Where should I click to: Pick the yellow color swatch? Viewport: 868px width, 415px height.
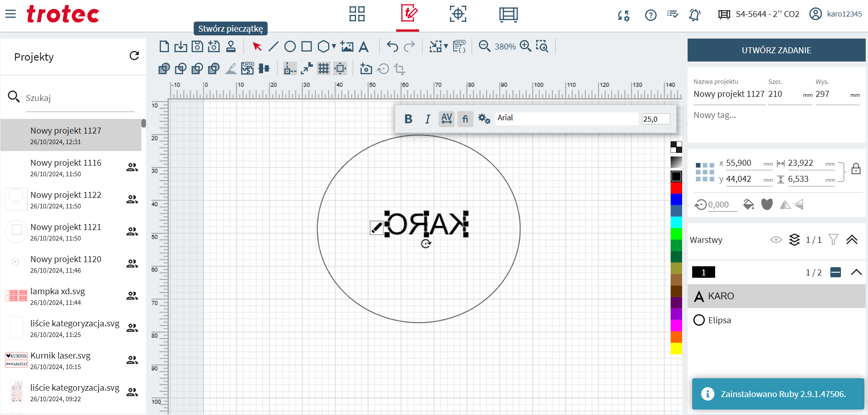[676, 348]
